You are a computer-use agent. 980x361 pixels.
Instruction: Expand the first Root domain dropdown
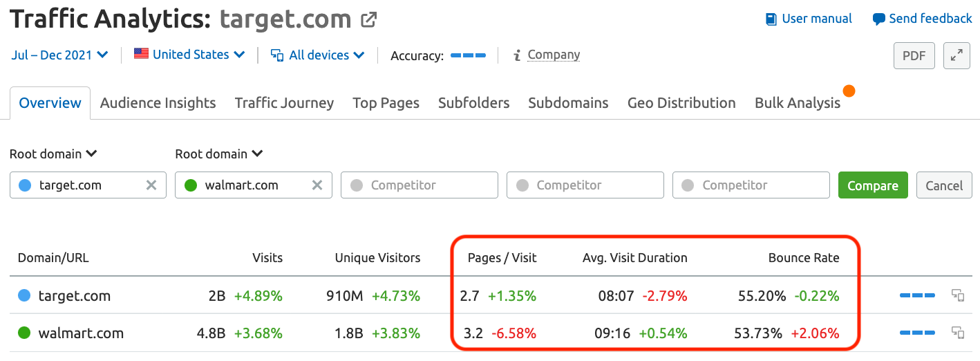tap(53, 154)
